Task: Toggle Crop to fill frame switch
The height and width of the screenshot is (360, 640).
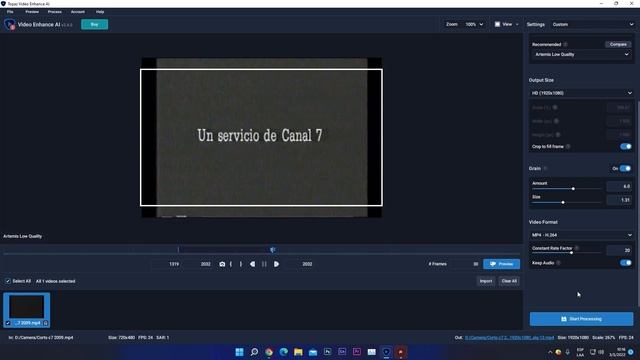Action: [625, 147]
